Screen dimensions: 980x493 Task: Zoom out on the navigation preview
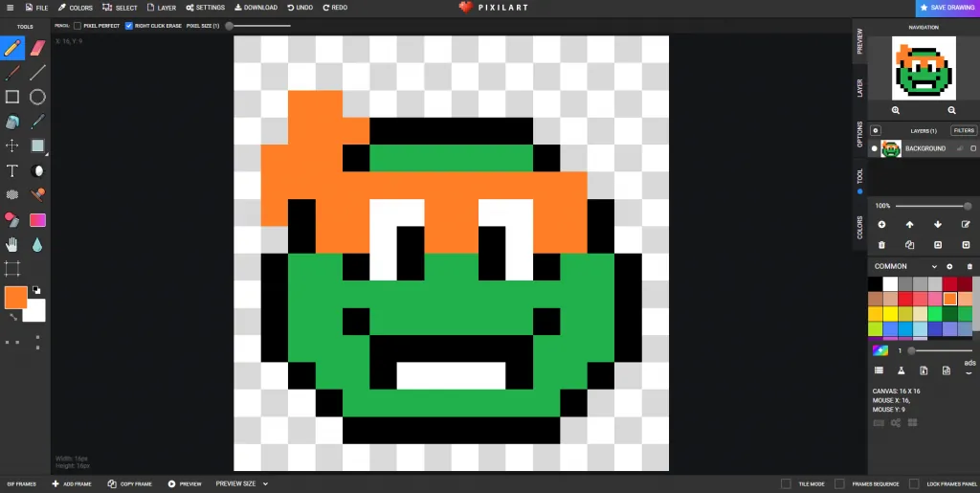coord(952,110)
